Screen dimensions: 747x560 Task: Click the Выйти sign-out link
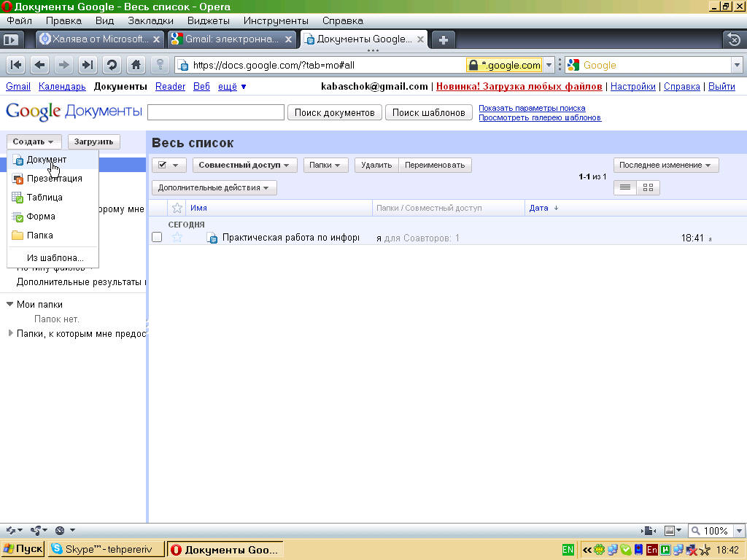(x=721, y=86)
